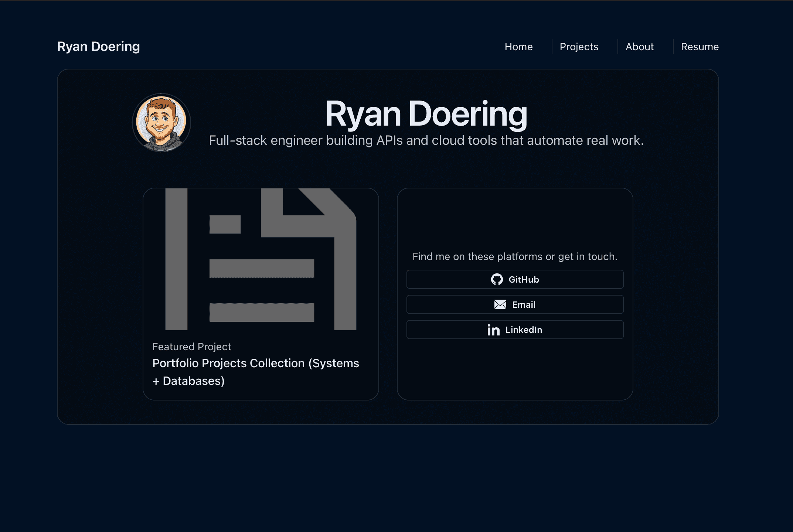
Task: Click the 'Find me on these platforms' text
Action: point(514,256)
